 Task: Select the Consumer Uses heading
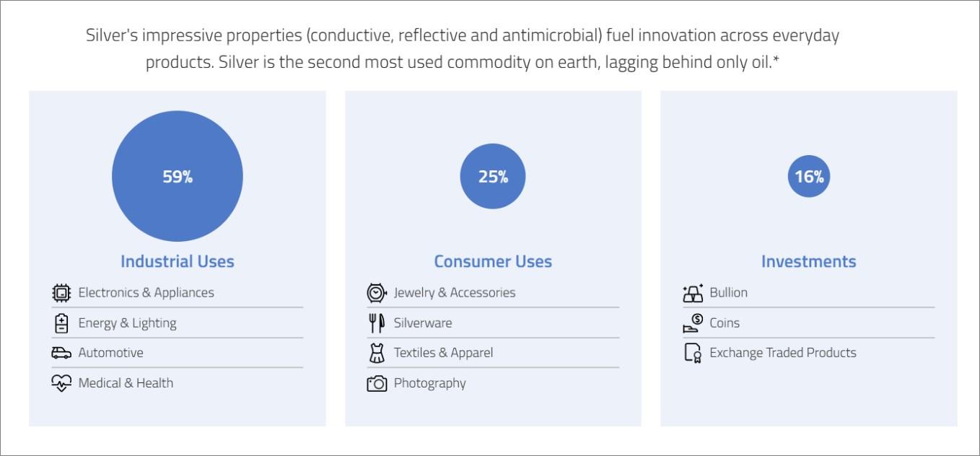point(493,261)
